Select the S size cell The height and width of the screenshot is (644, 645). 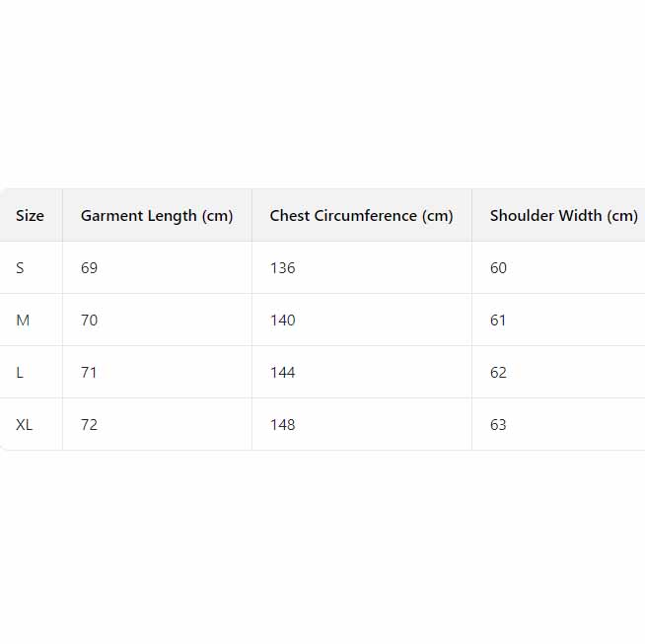click(x=21, y=268)
